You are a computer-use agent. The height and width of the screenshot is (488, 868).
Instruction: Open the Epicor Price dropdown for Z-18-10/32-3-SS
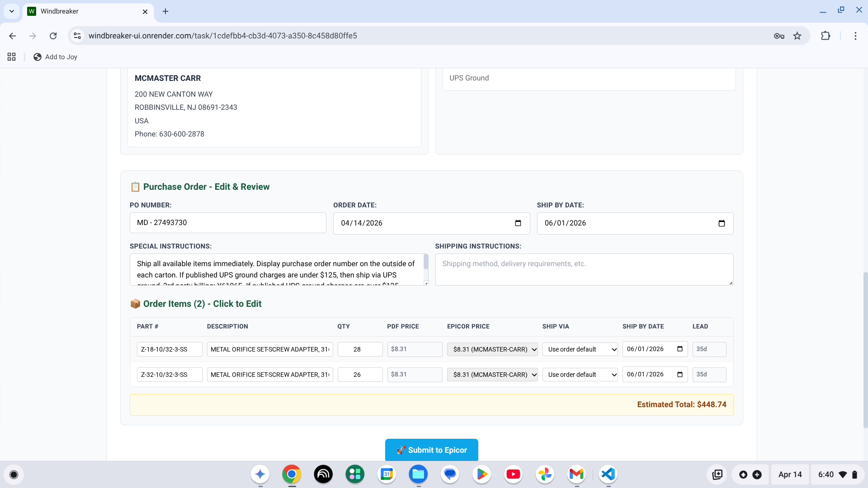tap(492, 349)
